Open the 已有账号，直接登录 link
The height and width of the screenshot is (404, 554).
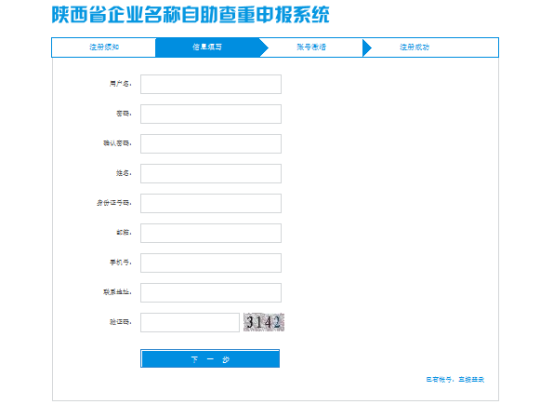(455, 380)
